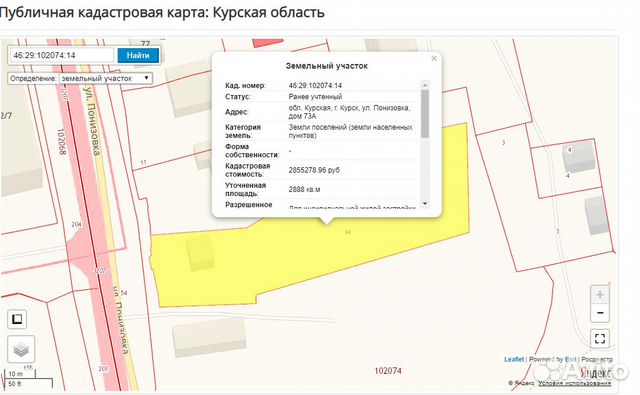
Task: Select cadastral number 46:29:102074:14 value
Action: pos(315,86)
